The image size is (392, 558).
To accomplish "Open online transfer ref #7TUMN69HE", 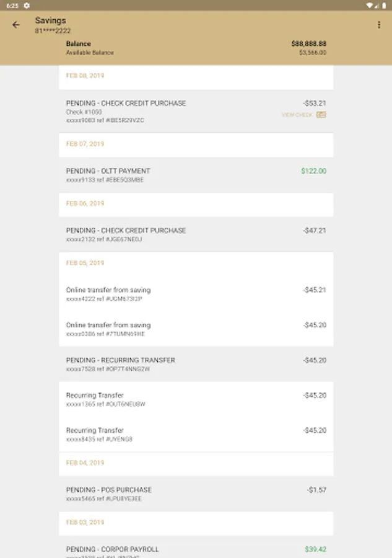I will tap(196, 329).
